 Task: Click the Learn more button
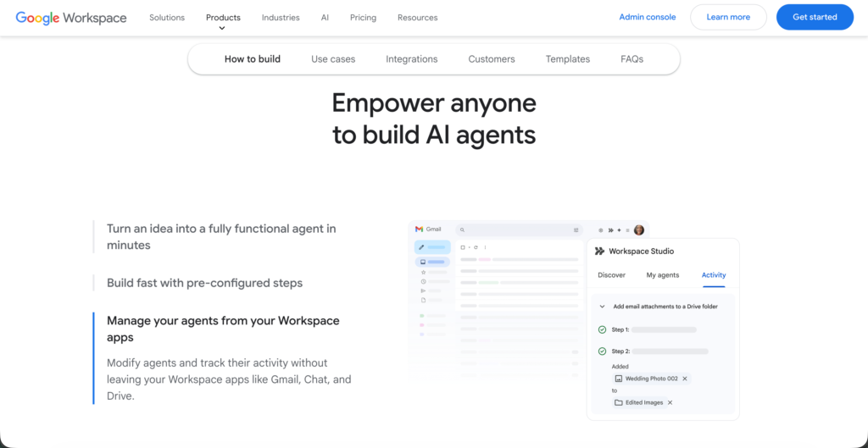[728, 17]
